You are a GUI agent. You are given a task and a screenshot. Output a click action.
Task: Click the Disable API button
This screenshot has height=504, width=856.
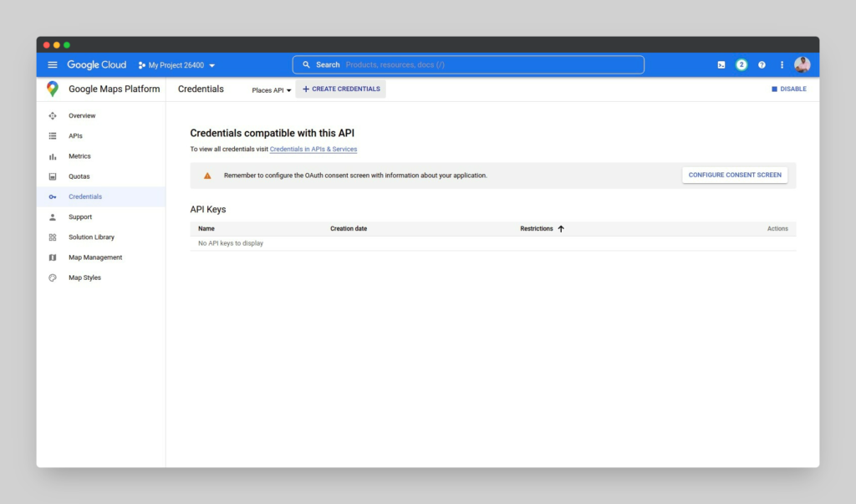pos(789,89)
